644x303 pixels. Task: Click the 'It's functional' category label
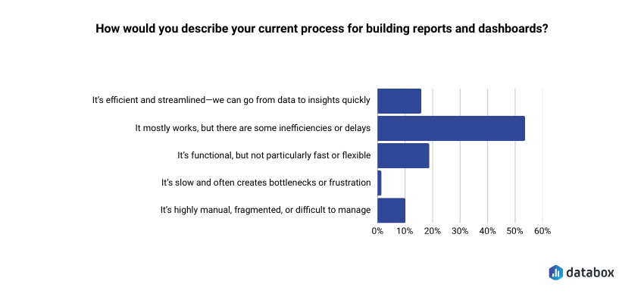click(274, 155)
